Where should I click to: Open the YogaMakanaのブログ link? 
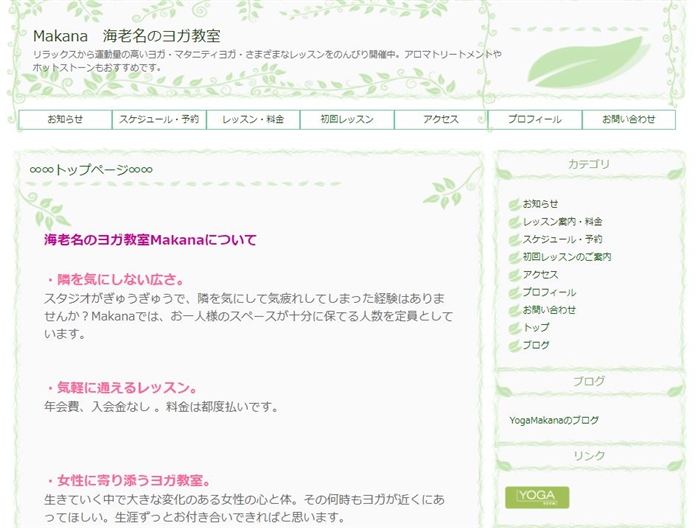click(554, 420)
